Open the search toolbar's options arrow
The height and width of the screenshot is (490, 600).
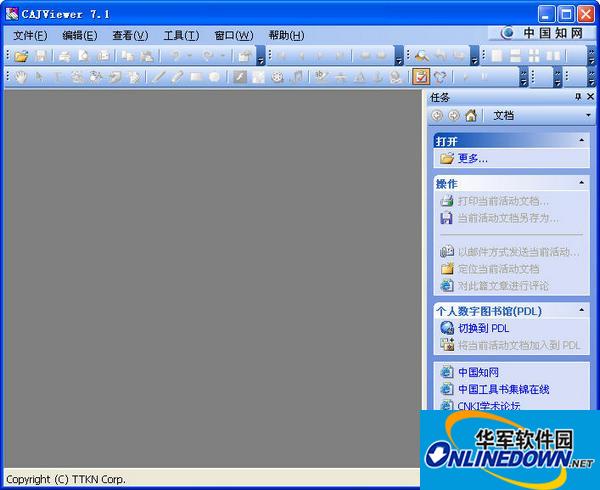tap(474, 56)
